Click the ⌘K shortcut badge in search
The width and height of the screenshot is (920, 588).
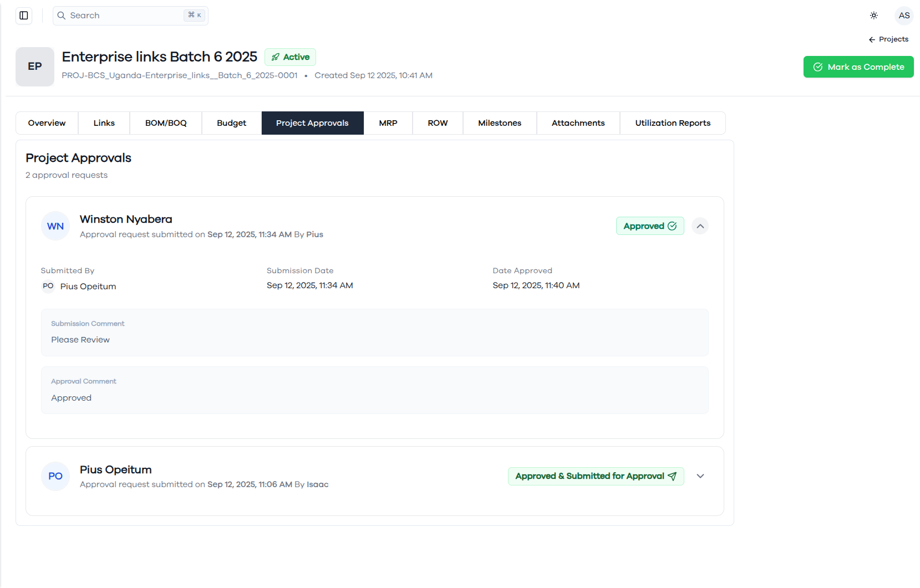(x=195, y=16)
